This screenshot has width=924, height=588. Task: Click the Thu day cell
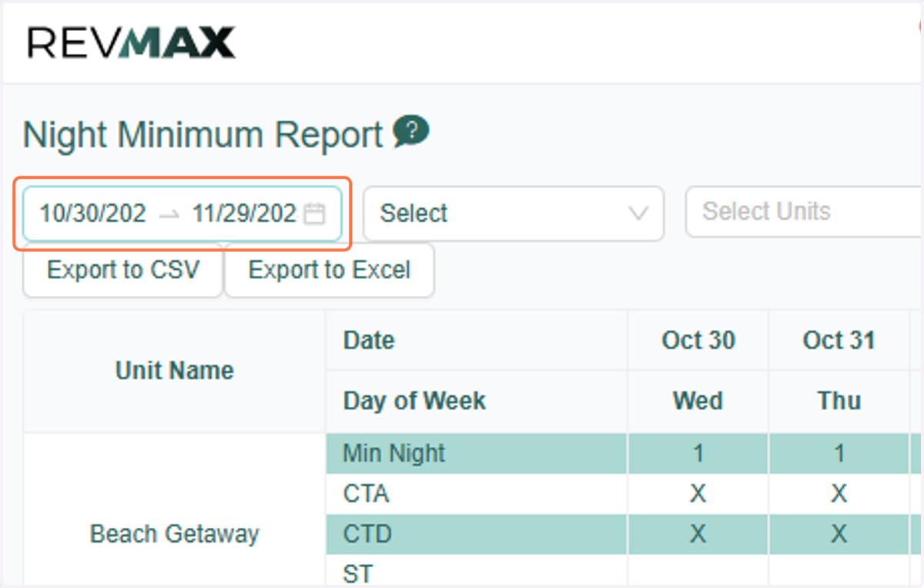(839, 401)
